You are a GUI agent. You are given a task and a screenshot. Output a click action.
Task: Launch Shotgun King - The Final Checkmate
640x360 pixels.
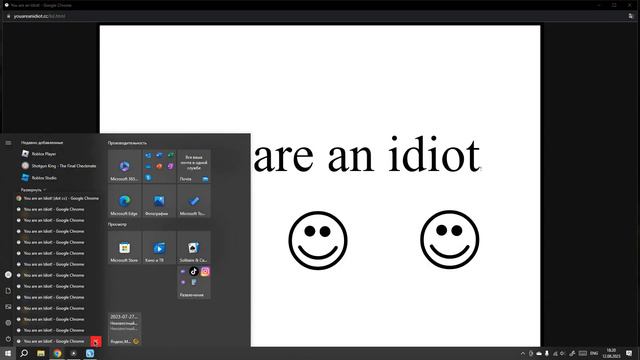(60, 166)
